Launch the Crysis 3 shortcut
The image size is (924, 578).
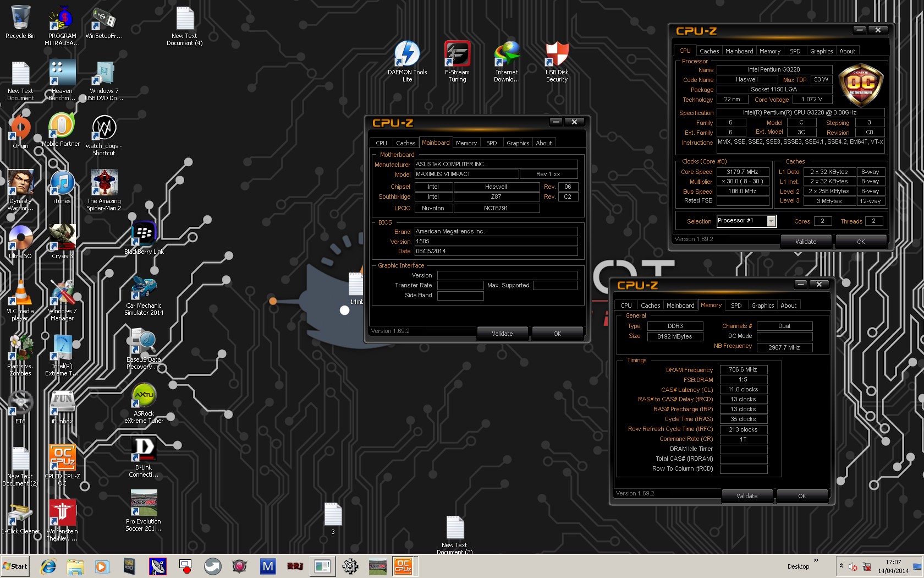(x=62, y=242)
